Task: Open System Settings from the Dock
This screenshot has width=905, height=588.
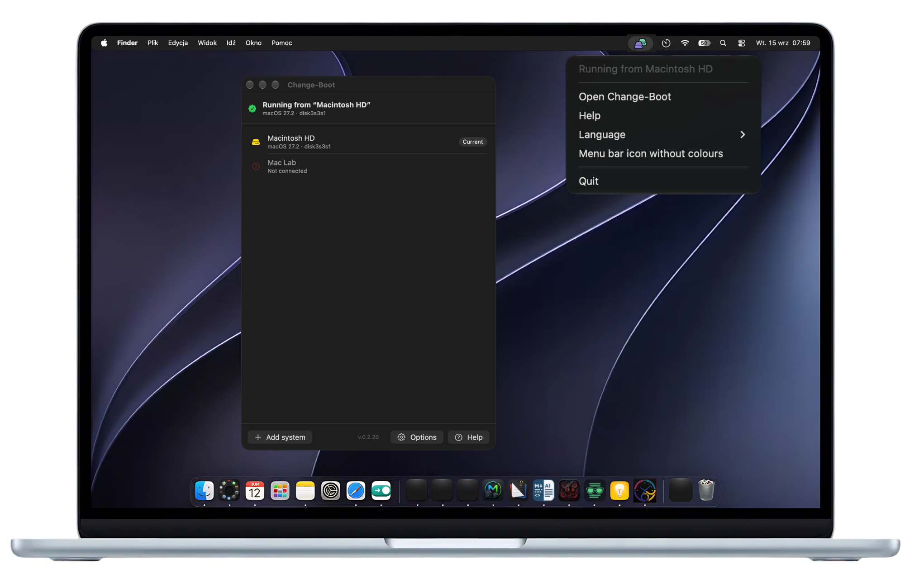Action: 331,490
